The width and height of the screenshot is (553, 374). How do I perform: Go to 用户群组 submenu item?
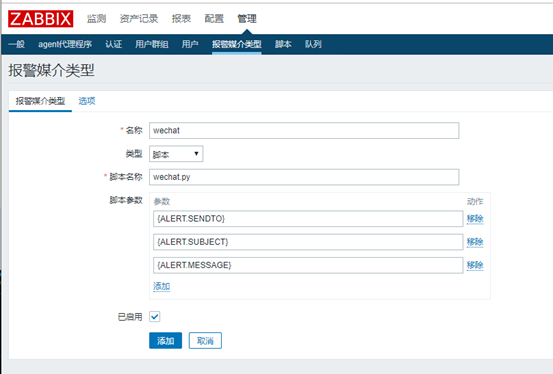152,44
